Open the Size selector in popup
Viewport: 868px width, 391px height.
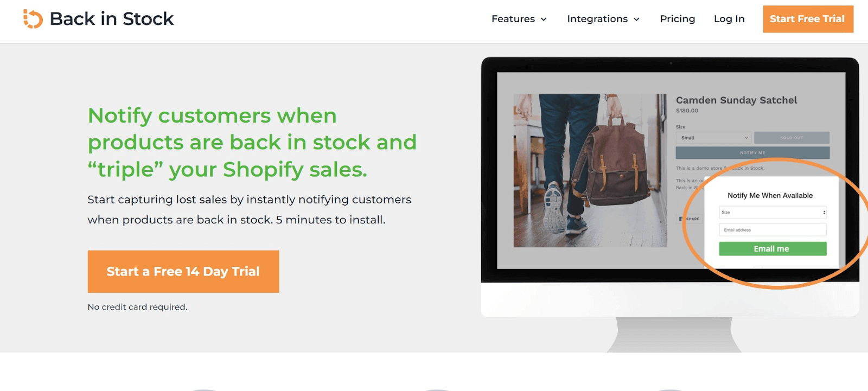[x=773, y=213]
